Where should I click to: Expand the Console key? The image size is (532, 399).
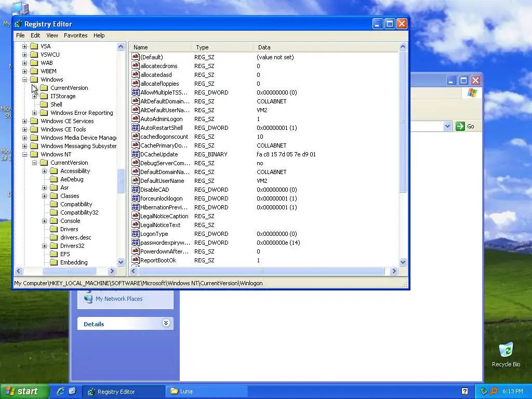pos(45,221)
